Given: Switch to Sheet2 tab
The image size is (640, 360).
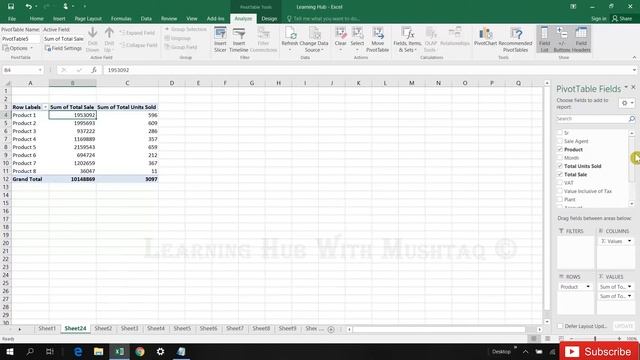Looking at the screenshot, I should coord(103,328).
